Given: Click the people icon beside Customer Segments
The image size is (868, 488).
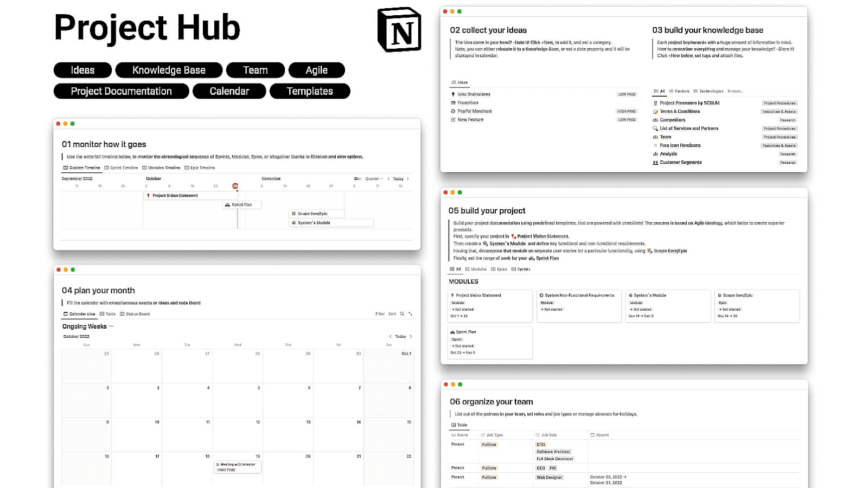Looking at the screenshot, I should point(655,162).
